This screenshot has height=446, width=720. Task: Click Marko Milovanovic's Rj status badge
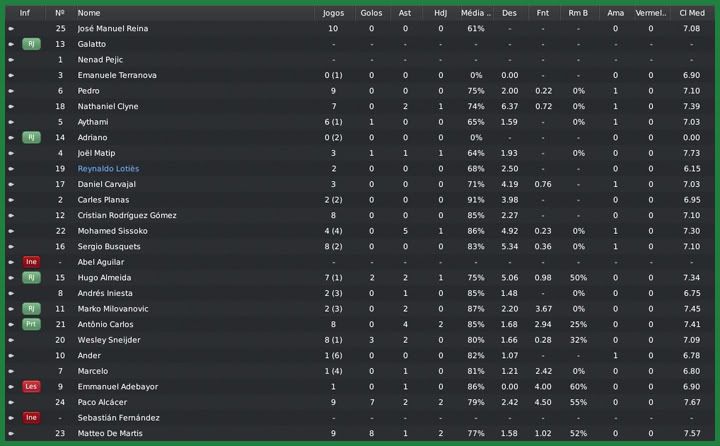31,309
